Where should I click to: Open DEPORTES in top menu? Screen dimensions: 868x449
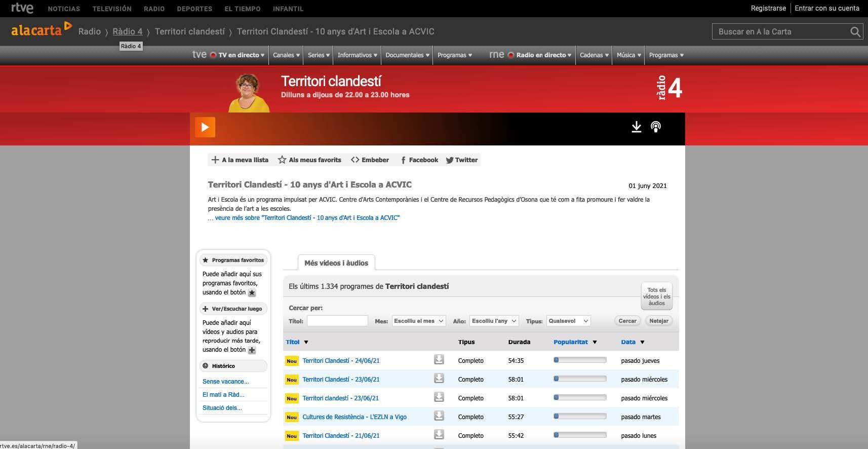click(194, 9)
